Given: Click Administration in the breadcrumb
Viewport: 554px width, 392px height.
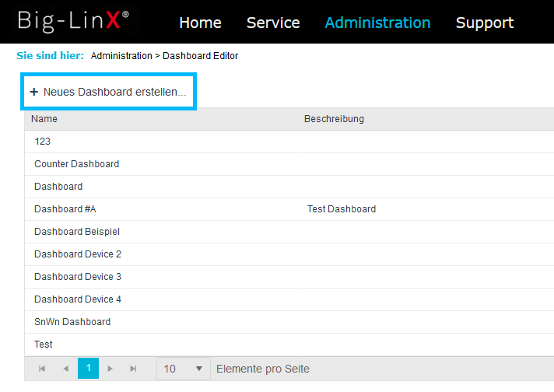Looking at the screenshot, I should click(x=121, y=56).
